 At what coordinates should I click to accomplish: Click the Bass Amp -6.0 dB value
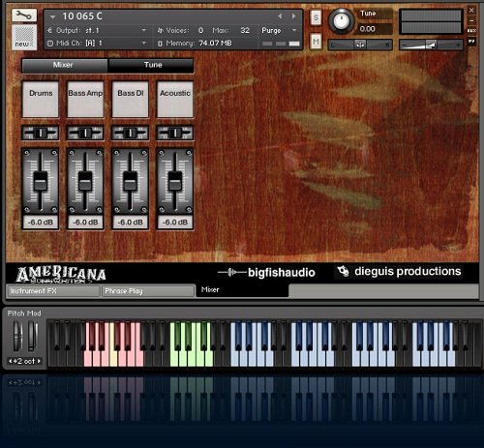85,223
